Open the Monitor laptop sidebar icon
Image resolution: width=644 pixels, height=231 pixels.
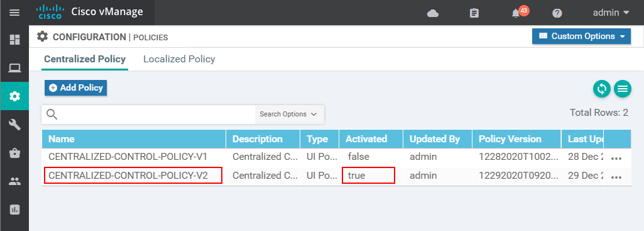click(x=15, y=68)
